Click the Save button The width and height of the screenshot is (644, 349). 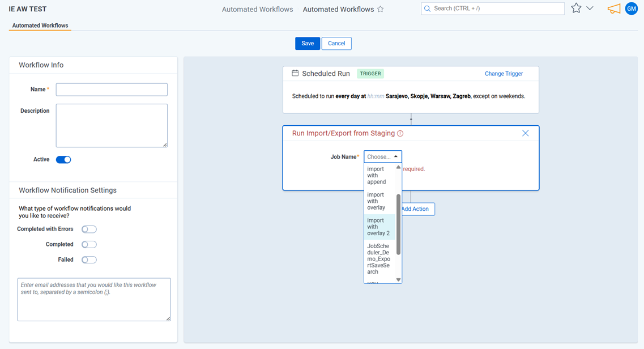click(x=307, y=44)
